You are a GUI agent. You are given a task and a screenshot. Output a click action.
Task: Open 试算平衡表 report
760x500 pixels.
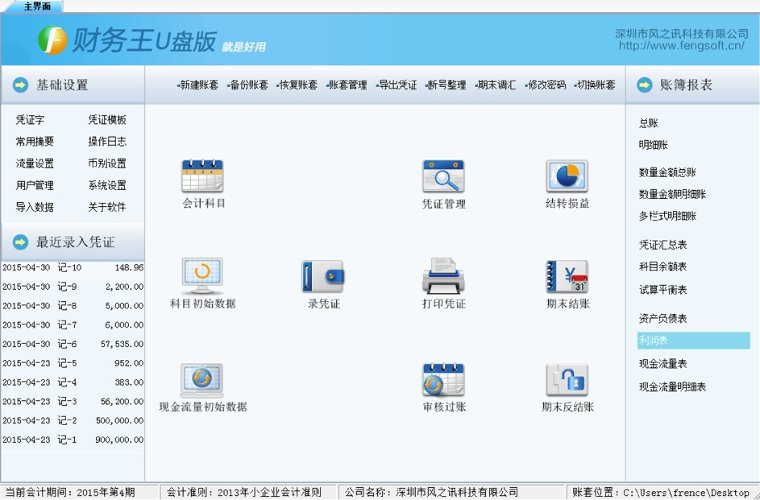pos(663,290)
